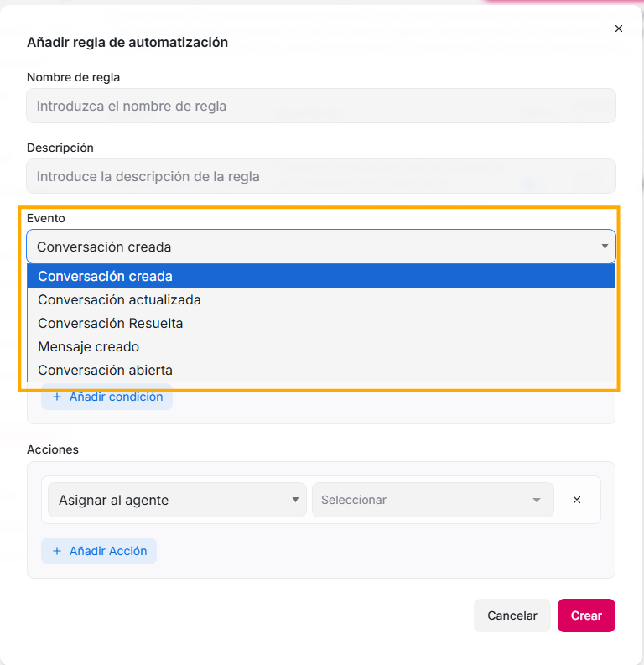Focus the Nombre de regla input field
The width and height of the screenshot is (644, 665).
point(321,107)
